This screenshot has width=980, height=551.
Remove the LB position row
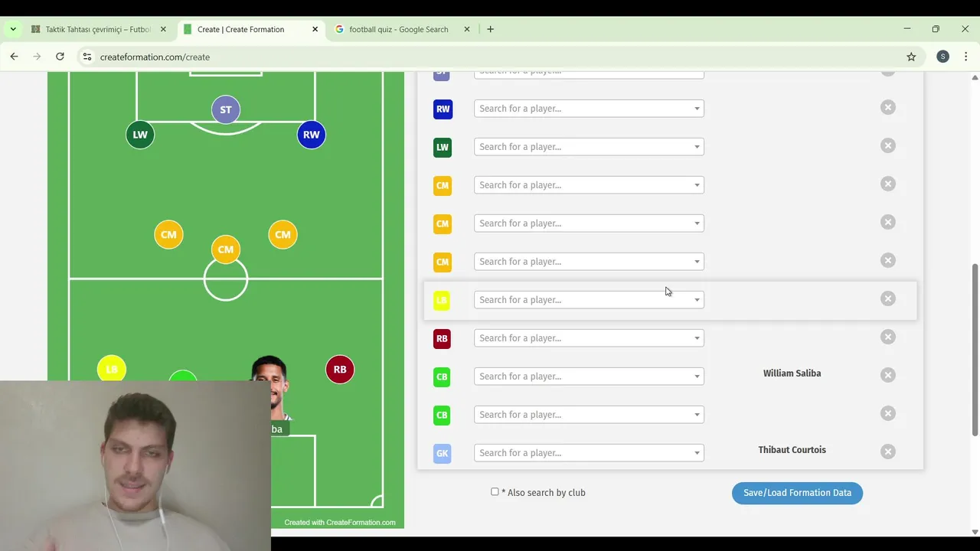[x=888, y=298]
